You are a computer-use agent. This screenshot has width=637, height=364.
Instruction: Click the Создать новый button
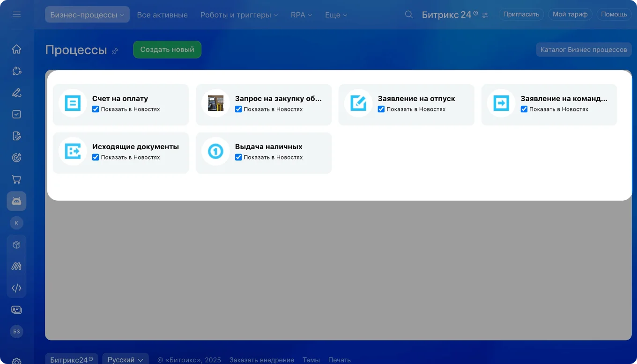pyautogui.click(x=167, y=50)
